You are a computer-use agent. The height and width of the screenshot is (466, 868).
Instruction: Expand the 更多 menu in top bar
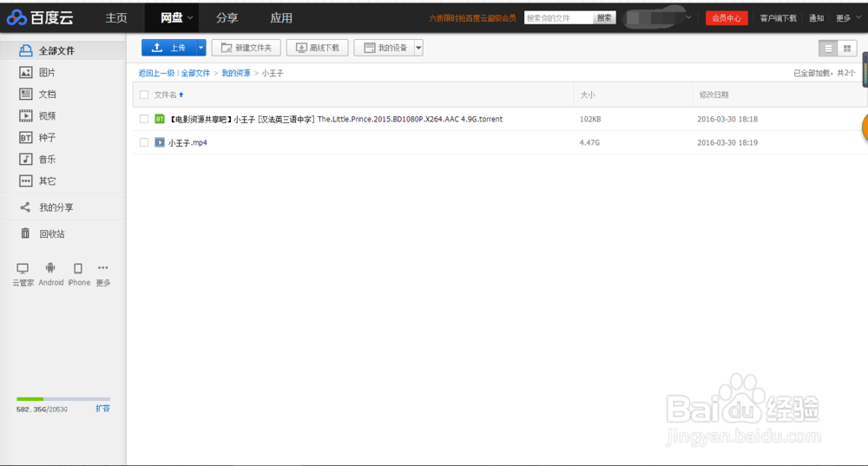coord(848,18)
